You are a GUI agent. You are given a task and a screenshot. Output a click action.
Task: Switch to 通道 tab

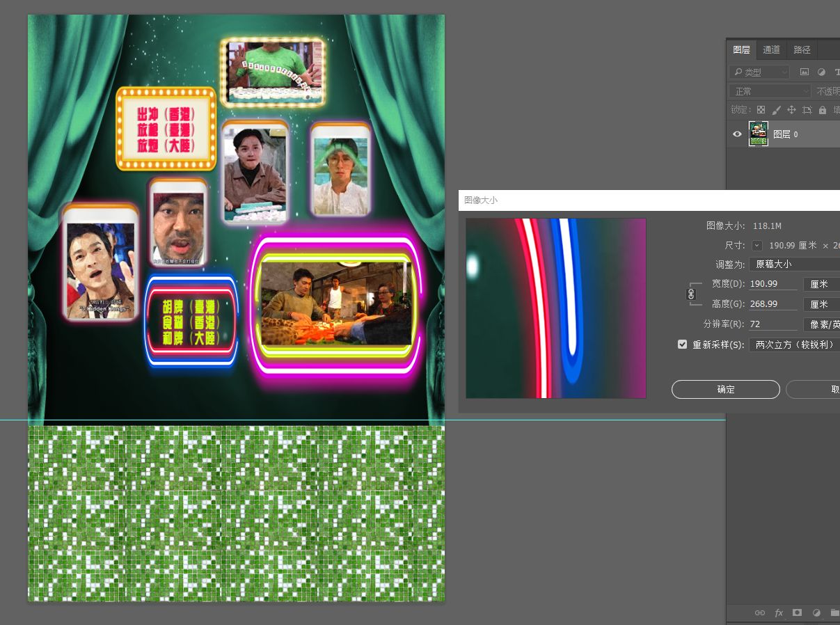[x=771, y=50]
